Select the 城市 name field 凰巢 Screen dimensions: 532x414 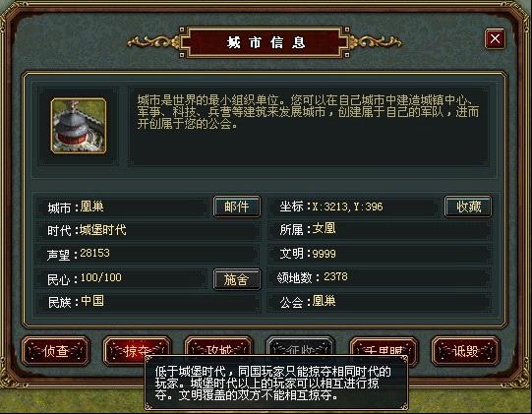click(x=92, y=207)
